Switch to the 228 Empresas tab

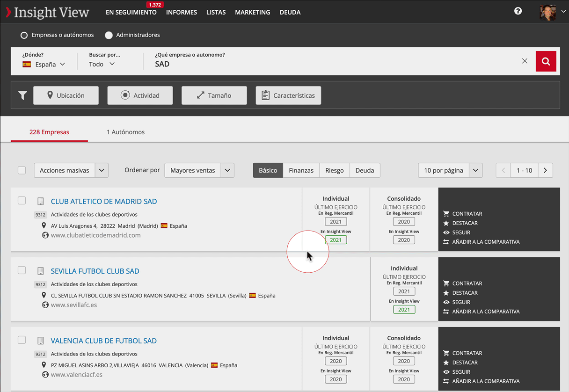tap(49, 132)
